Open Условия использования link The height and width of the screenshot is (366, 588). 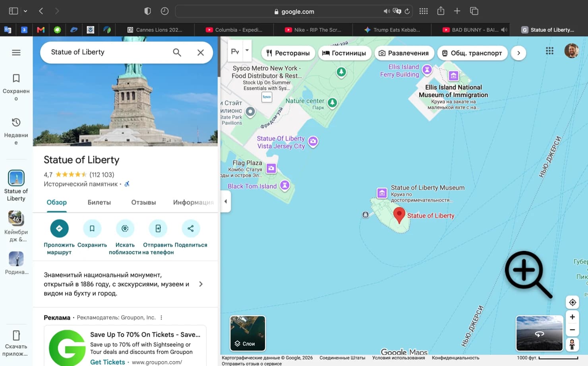[x=398, y=358]
